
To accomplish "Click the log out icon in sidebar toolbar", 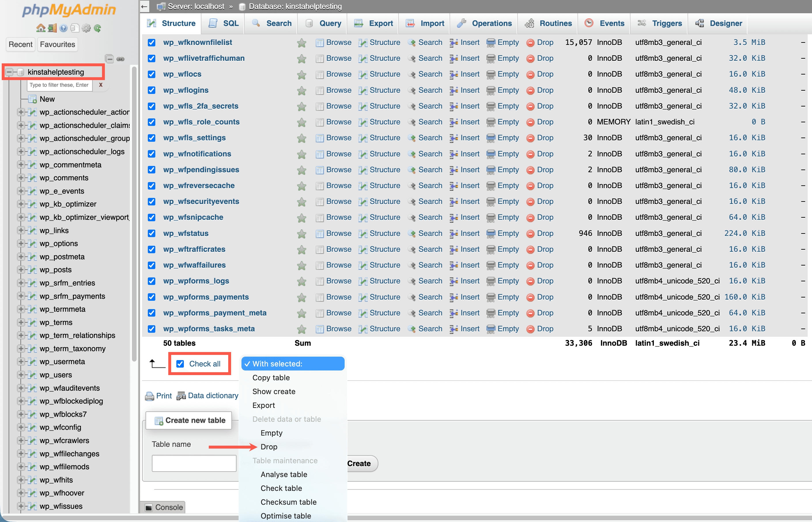I will (x=52, y=28).
